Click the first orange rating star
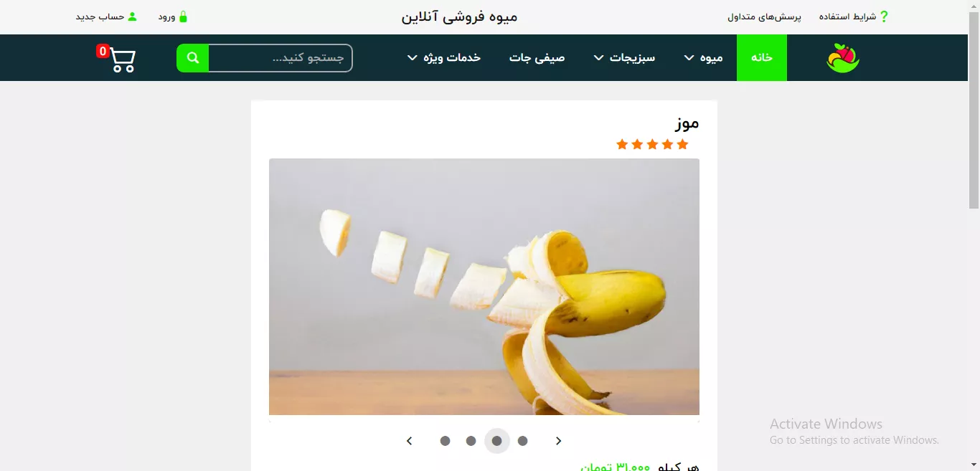The width and height of the screenshot is (980, 471). tap(682, 145)
